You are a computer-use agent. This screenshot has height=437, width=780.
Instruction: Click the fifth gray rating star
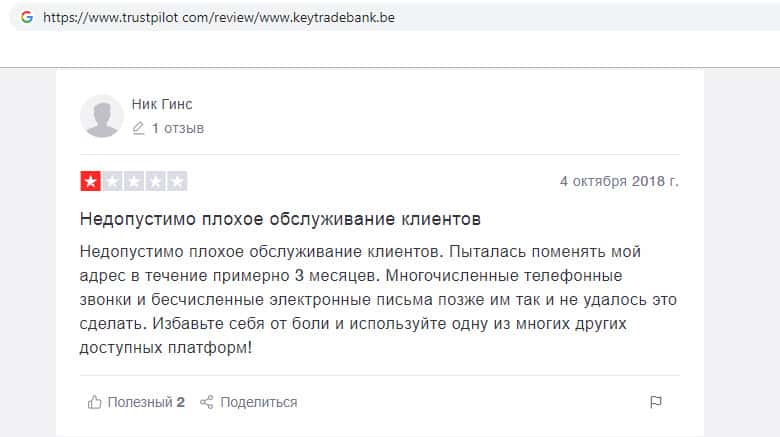178,182
